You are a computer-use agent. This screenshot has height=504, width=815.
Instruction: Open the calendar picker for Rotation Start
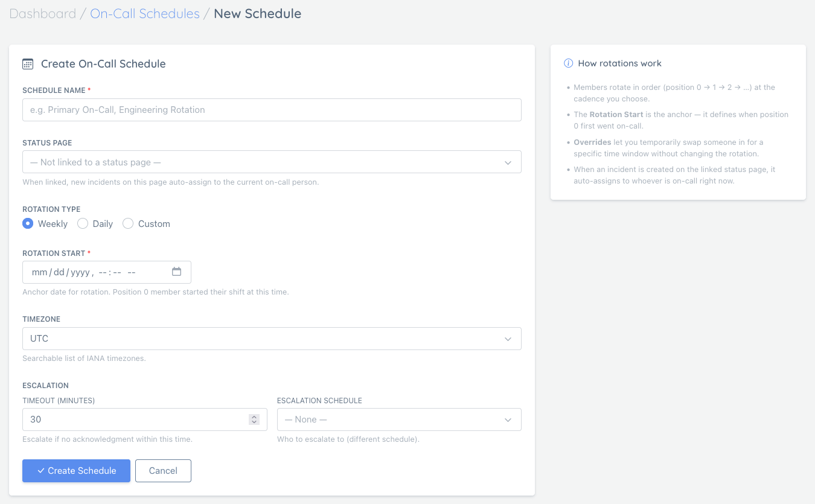177,272
